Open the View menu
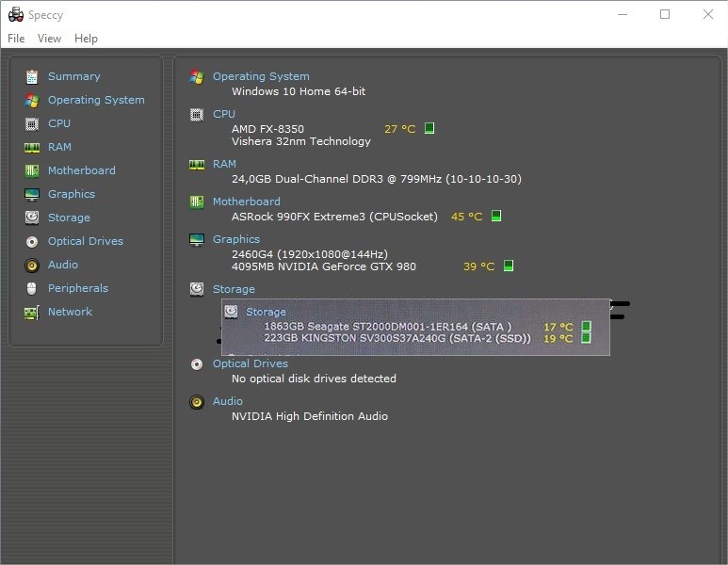 click(x=49, y=39)
